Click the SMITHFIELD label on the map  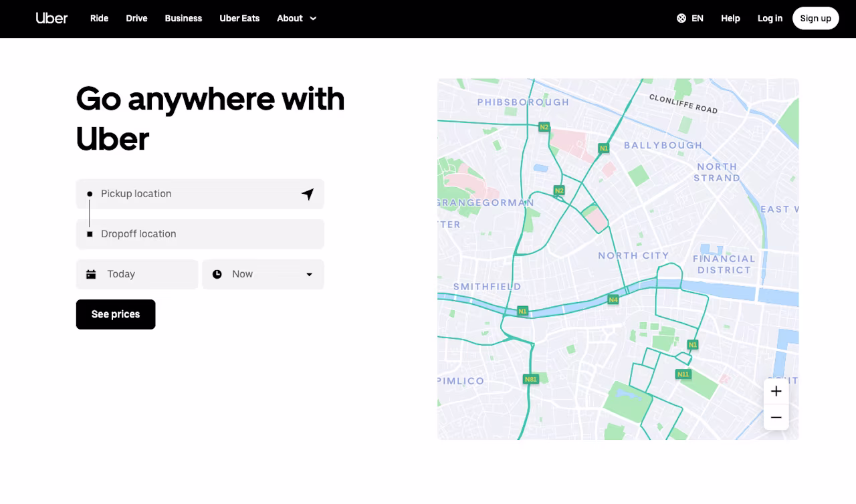[x=487, y=287]
